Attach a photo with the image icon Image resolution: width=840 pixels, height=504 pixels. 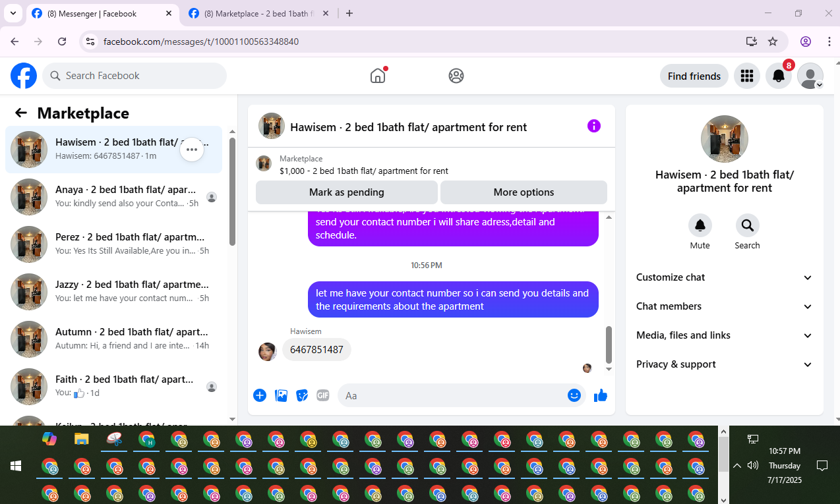pos(281,395)
